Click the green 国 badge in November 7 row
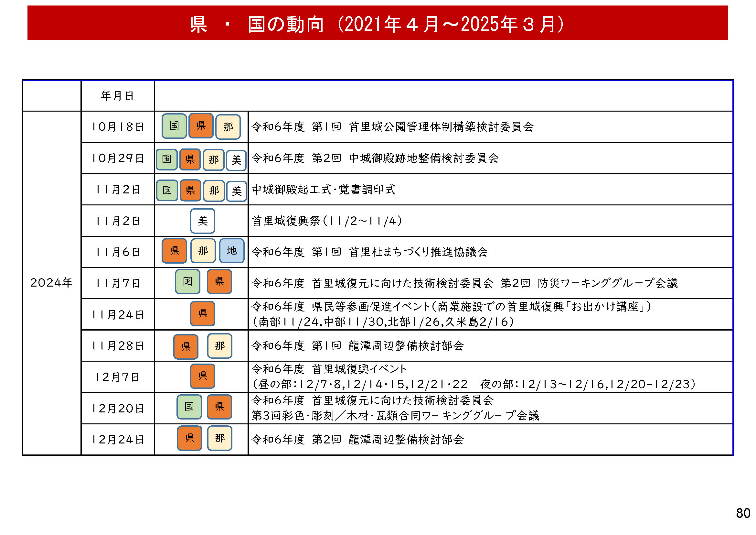This screenshot has width=756, height=535. click(x=187, y=281)
